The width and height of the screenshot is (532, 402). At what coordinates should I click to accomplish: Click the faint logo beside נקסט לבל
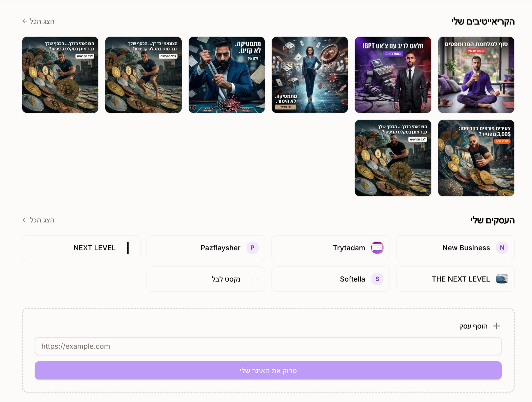point(252,279)
